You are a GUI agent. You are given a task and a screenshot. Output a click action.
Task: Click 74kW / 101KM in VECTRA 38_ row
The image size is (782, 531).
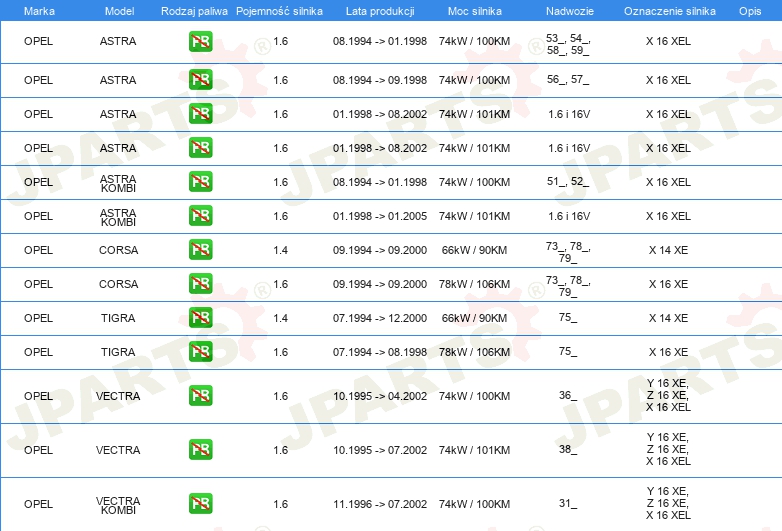(x=474, y=450)
